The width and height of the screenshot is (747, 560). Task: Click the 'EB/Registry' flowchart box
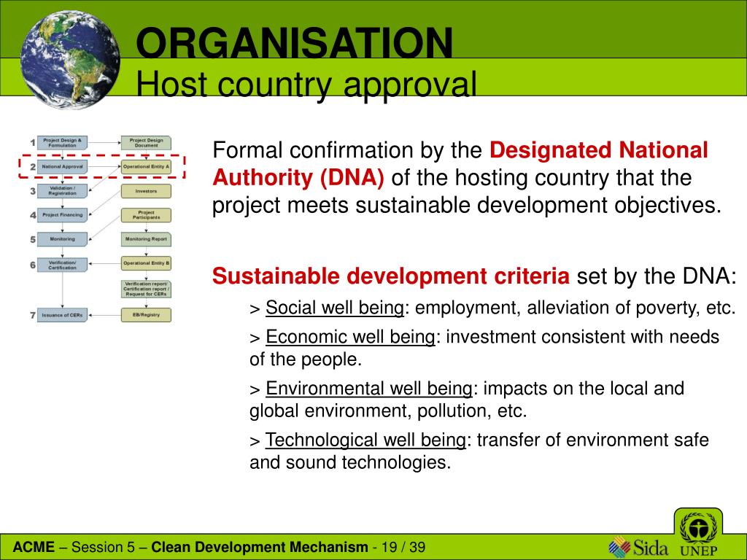[x=146, y=315]
